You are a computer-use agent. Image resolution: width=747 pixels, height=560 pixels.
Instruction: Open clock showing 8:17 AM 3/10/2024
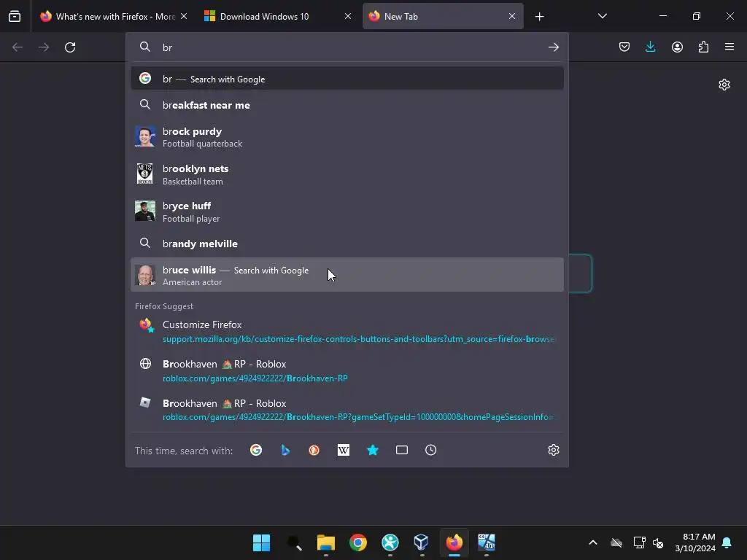pyautogui.click(x=695, y=542)
